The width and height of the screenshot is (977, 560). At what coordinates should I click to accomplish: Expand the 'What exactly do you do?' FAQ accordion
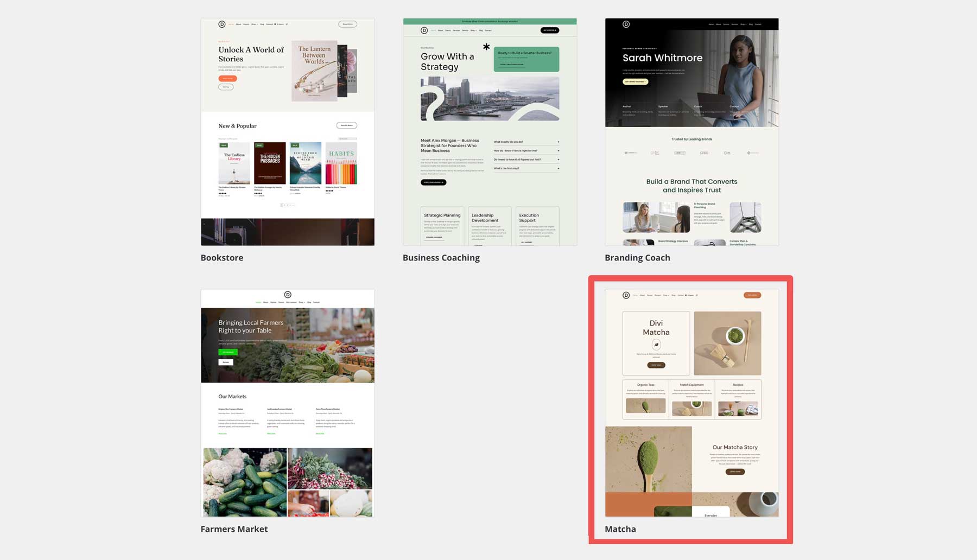coord(525,142)
